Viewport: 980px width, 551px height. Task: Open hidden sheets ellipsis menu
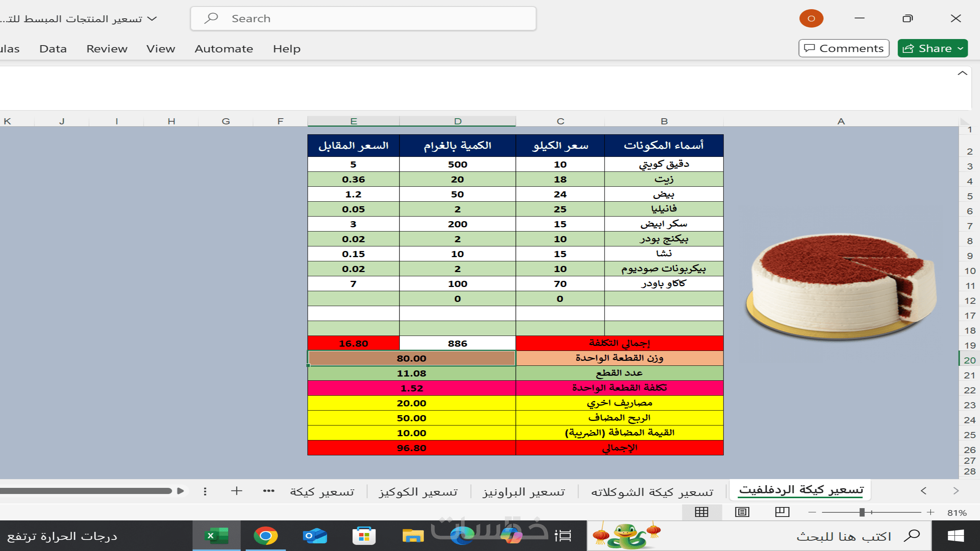pos(268,491)
